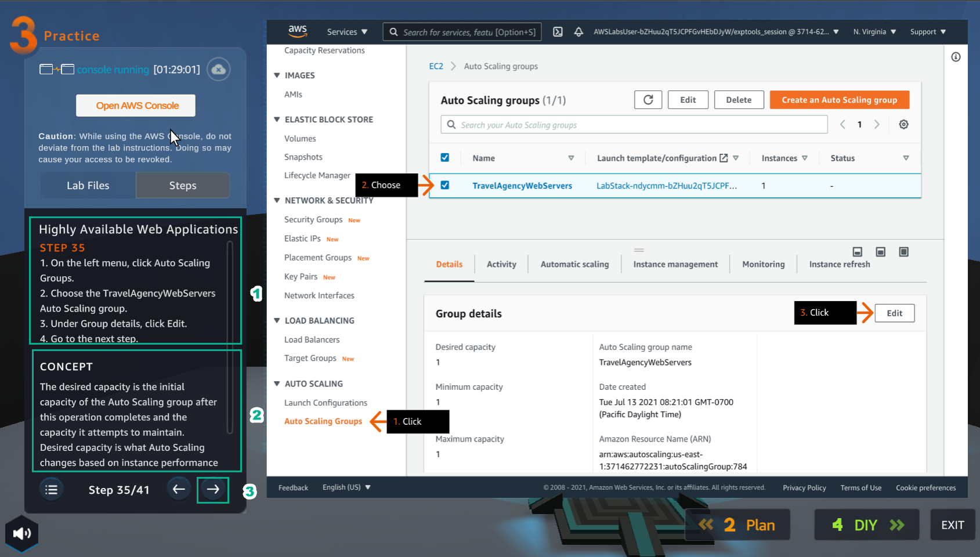Viewport: 980px width, 557px height.
Task: Open Security Groups in sidebar
Action: (x=313, y=220)
